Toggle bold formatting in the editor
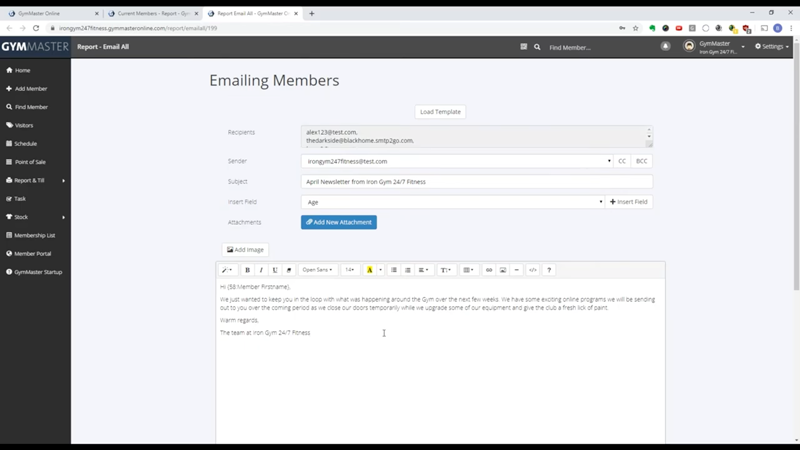Screen dimensions: 800x450 (247, 270)
